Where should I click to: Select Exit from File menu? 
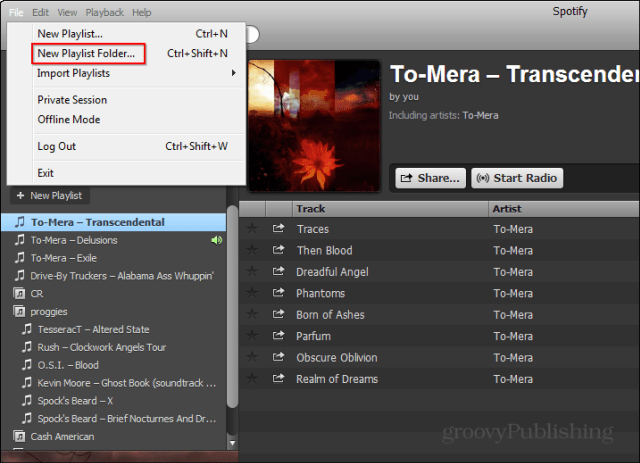coord(127,173)
